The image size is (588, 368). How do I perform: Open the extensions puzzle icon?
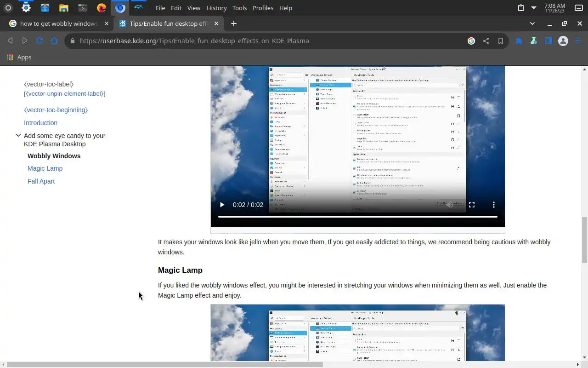point(519,41)
